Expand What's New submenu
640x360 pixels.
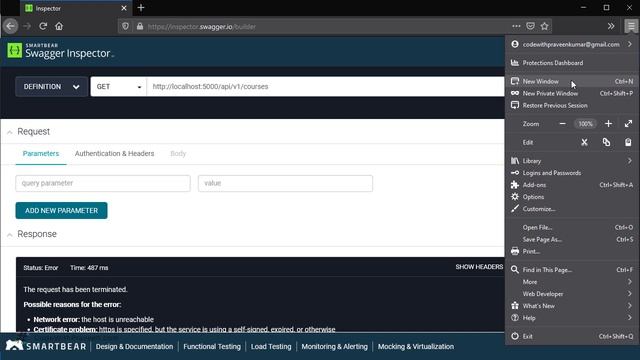point(572,306)
